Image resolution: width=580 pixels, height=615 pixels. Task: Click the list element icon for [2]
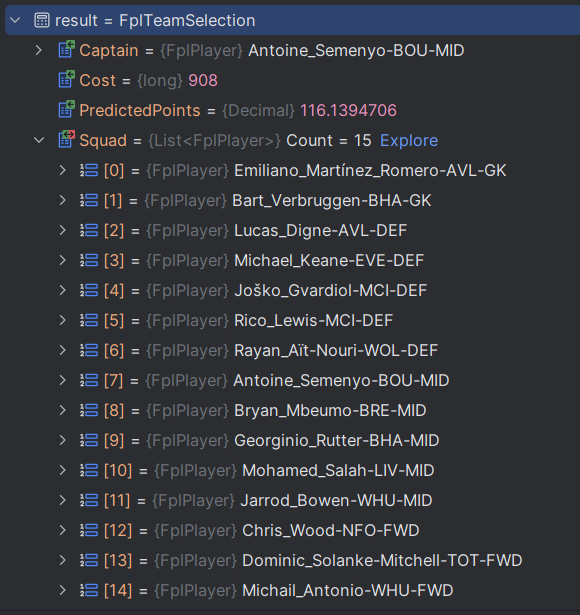coord(89,230)
